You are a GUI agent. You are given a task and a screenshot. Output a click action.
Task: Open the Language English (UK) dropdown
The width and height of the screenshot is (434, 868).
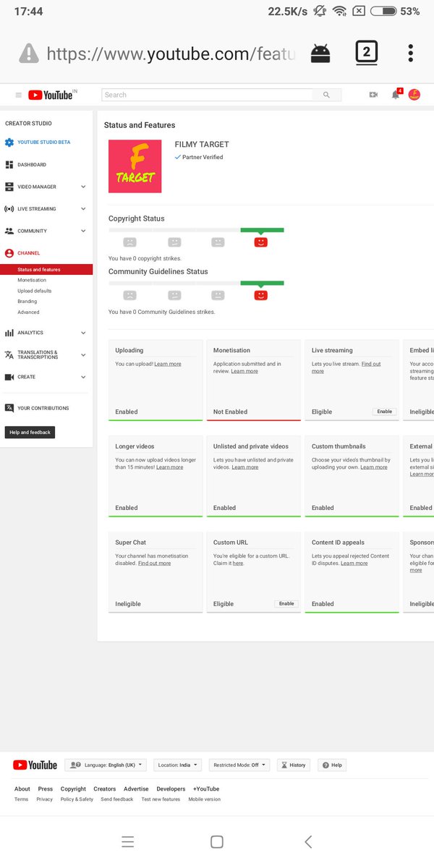(x=106, y=765)
